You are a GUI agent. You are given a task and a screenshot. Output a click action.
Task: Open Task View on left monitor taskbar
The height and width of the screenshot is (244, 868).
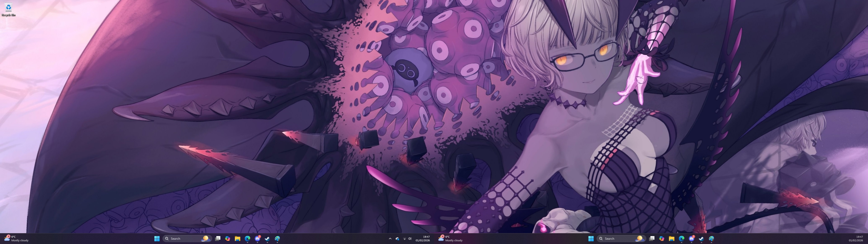pyautogui.click(x=218, y=239)
